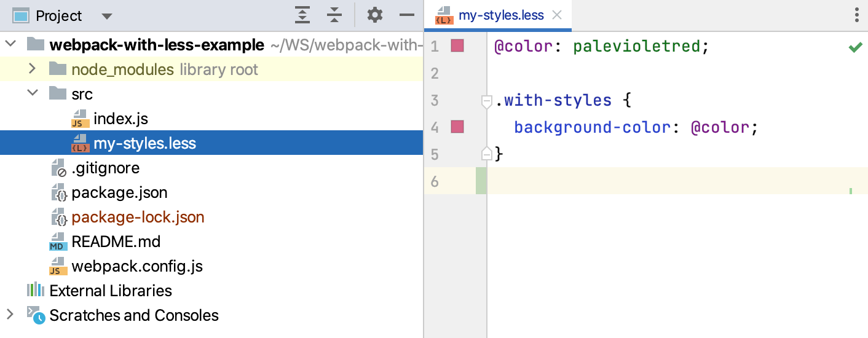Select External Libraries node
The image size is (868, 338).
111,291
